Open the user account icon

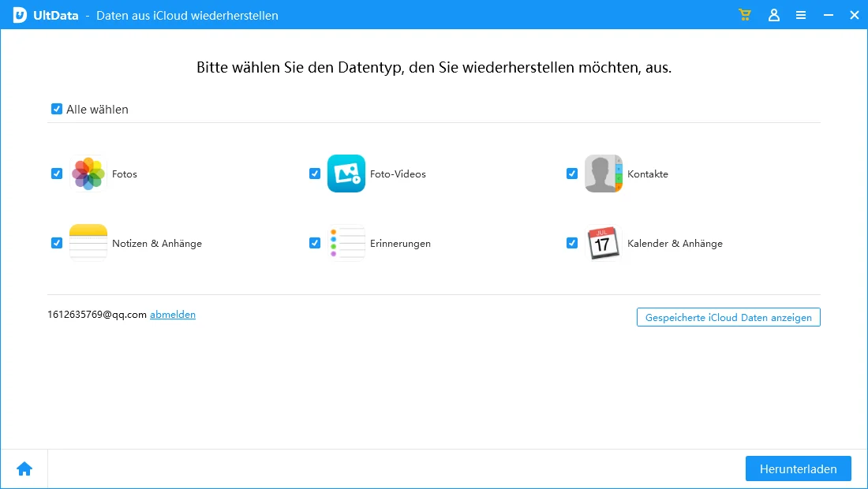pos(773,15)
